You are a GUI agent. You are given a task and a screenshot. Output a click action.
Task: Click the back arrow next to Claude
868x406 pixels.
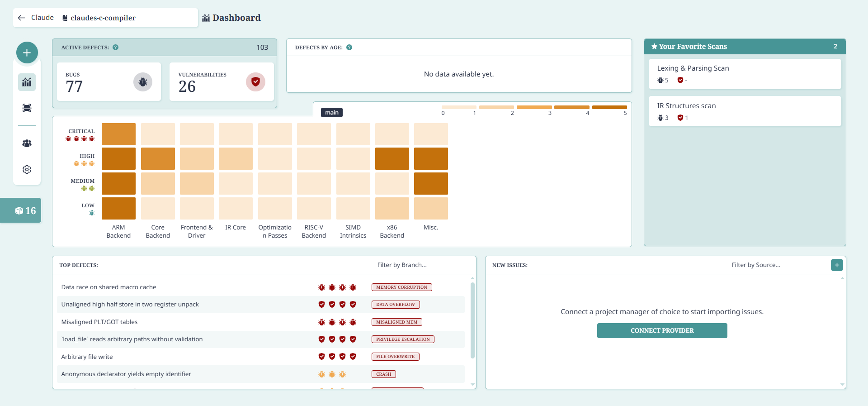pyautogui.click(x=21, y=18)
